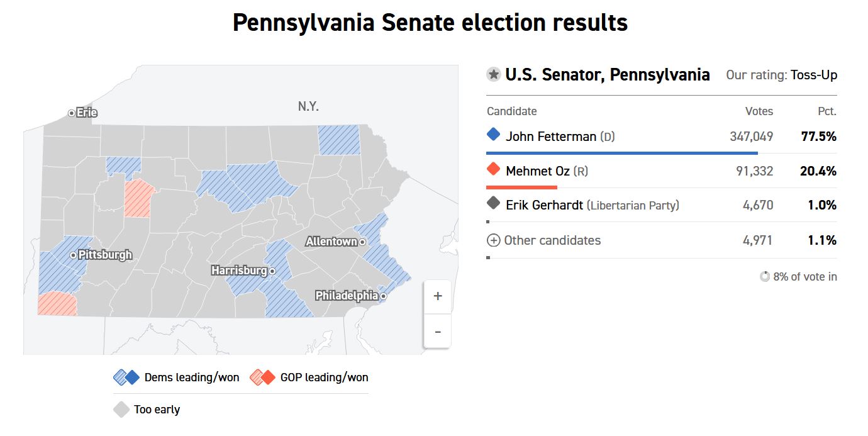Screen dimensions: 868x436
Task: Click Mehmet Oz candidate name
Action: coord(538,171)
